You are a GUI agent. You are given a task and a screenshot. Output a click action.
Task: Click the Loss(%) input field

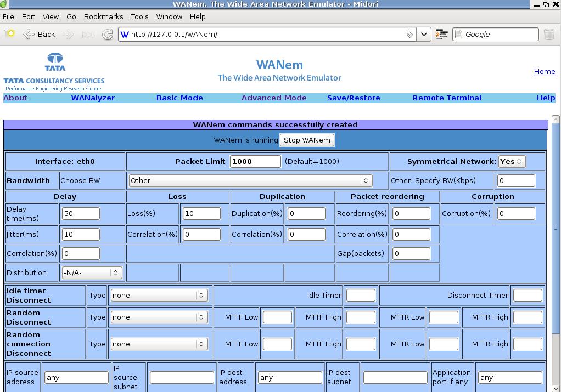[x=202, y=214]
